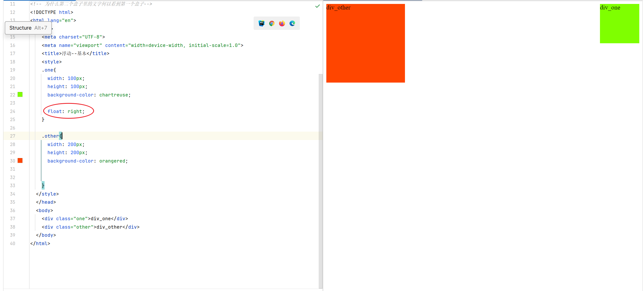Image resolution: width=644 pixels, height=291 pixels.
Task: Click the <title> tag line
Action: tap(75, 53)
